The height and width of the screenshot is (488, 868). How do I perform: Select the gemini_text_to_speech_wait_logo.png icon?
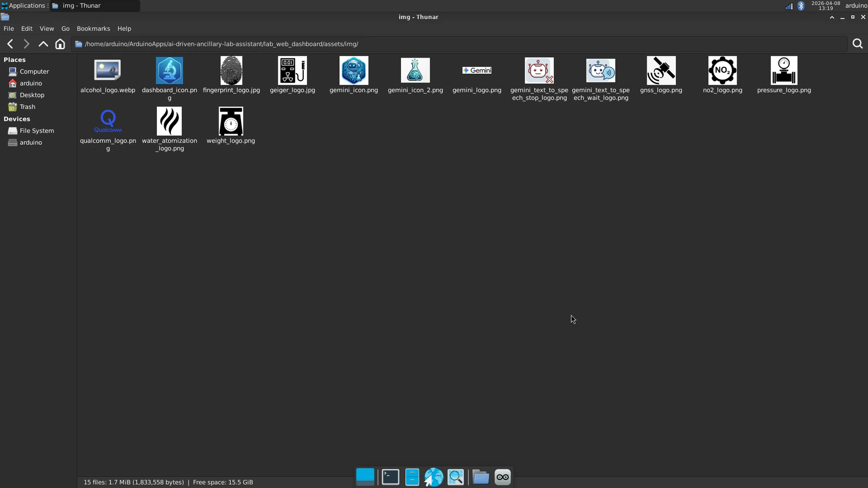601,70
